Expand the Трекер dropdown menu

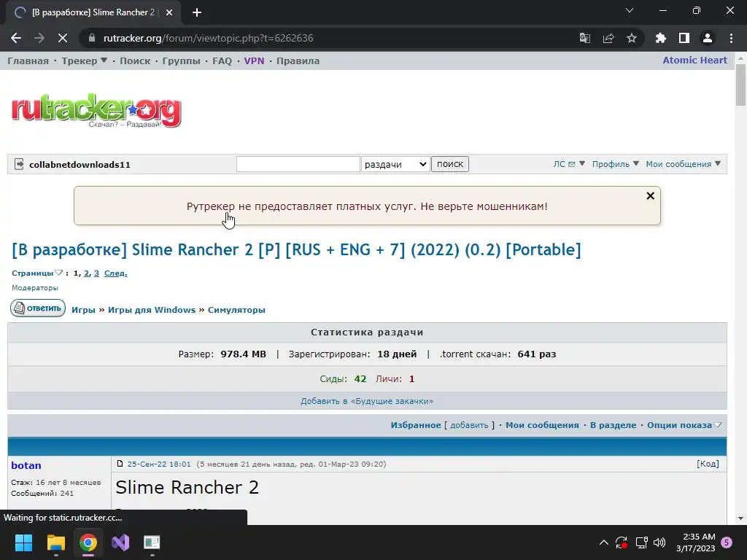click(x=85, y=61)
